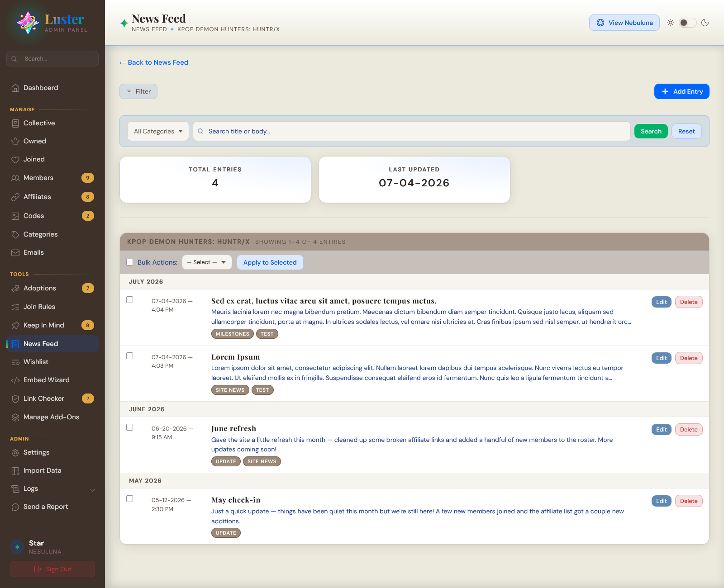The image size is (724, 588).
Task: Click View Nebuluna button
Action: click(x=624, y=23)
